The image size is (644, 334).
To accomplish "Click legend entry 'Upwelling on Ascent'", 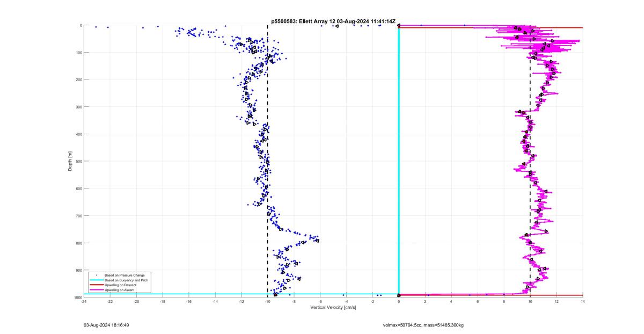I will [120, 290].
